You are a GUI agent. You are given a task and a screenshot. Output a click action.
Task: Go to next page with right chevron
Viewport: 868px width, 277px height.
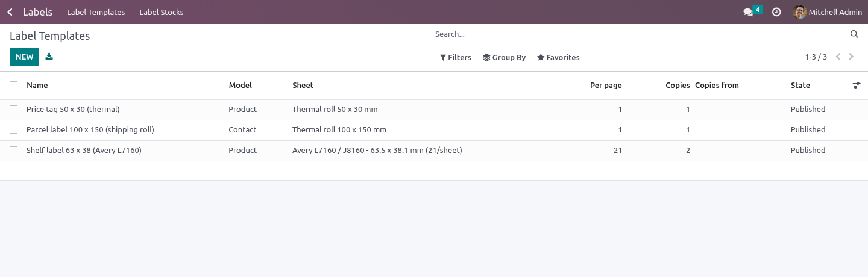click(x=851, y=57)
